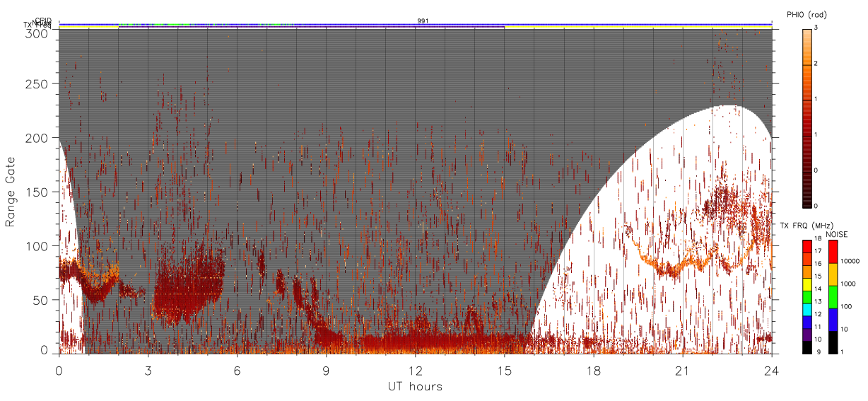Click the blue-green noise strip above the plot
The height and width of the screenshot is (401, 868).
pos(416,24)
